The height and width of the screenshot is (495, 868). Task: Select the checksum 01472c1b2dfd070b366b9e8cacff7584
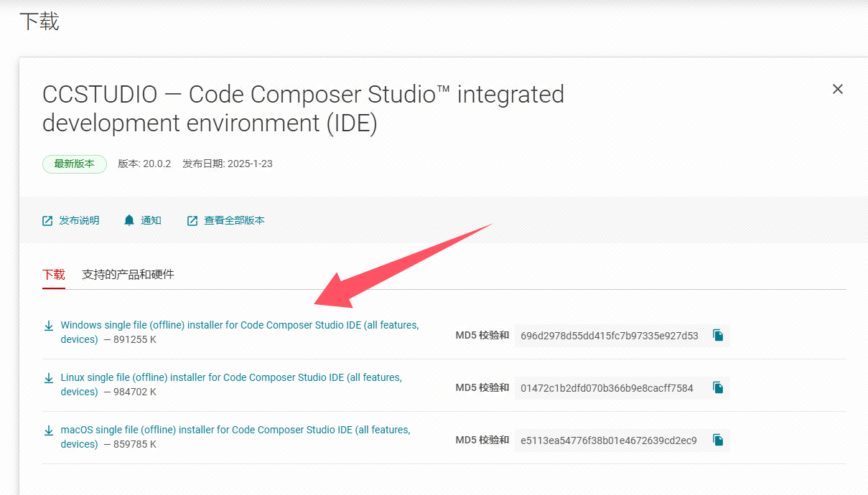[607, 387]
